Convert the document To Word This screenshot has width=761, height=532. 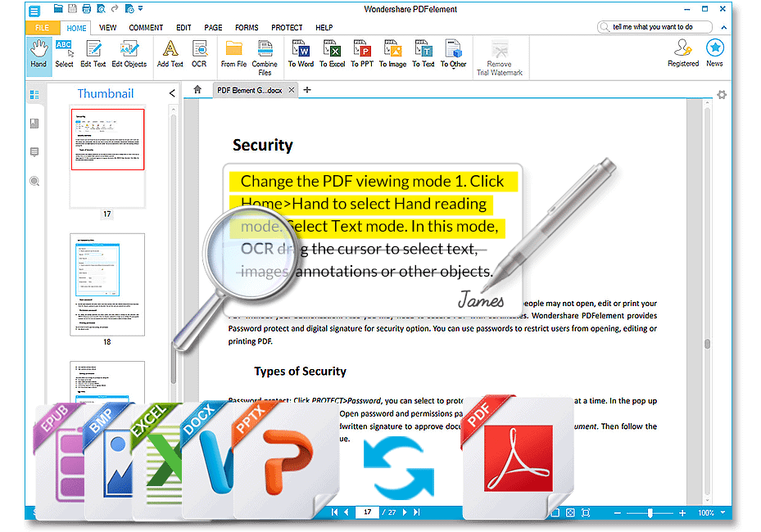(x=301, y=54)
